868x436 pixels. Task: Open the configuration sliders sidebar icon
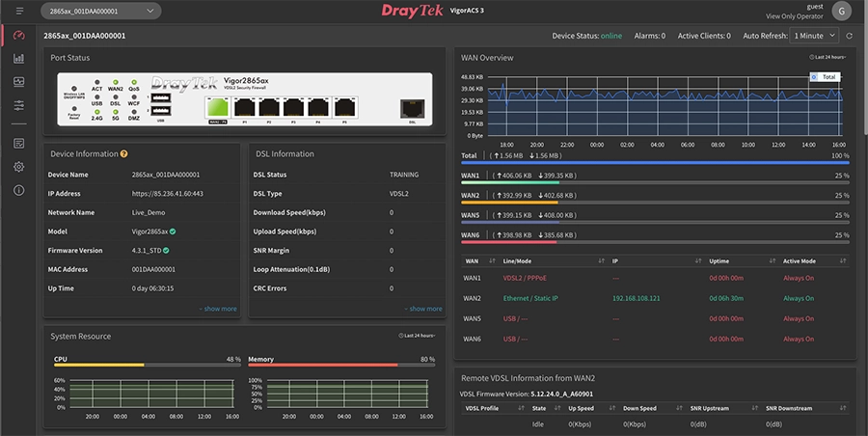click(19, 105)
